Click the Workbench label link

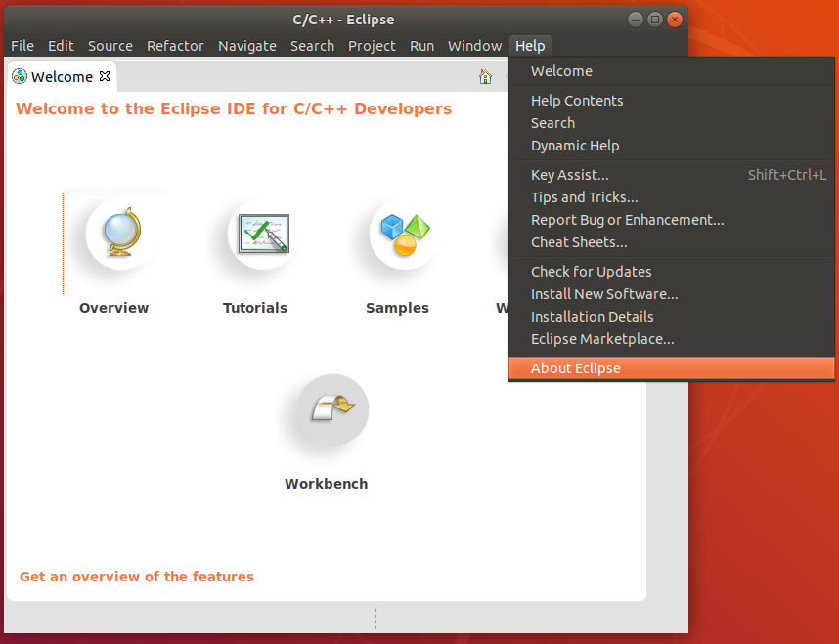pos(327,484)
